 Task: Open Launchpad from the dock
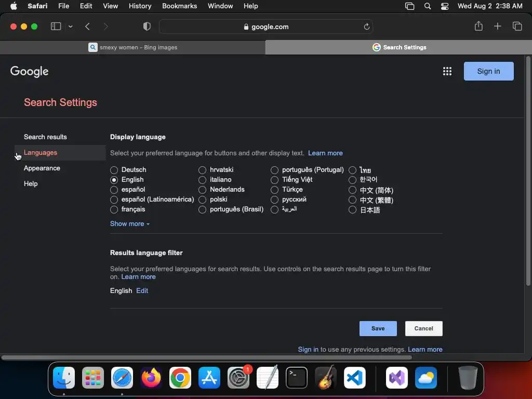click(93, 378)
